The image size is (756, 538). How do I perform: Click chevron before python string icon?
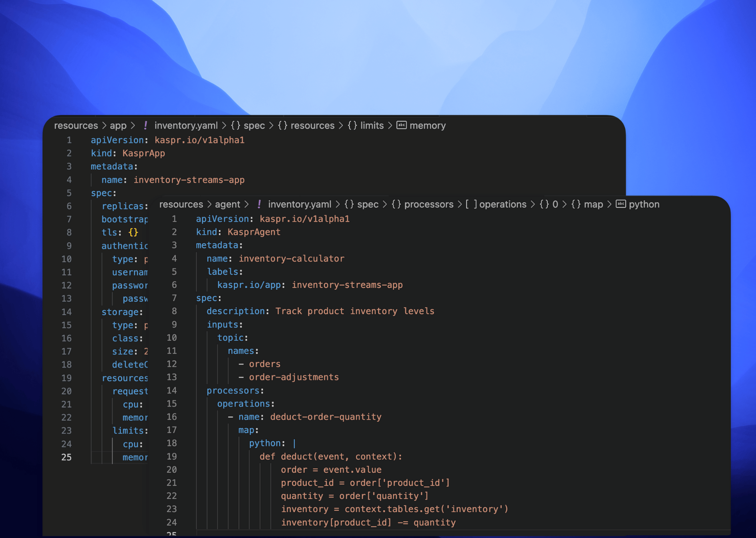(609, 205)
